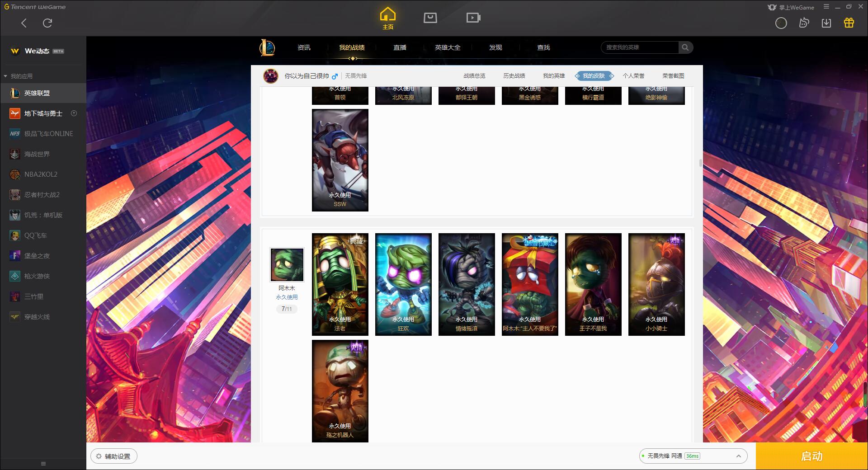
Task: Open the 殇之机器人 skin card
Action: 340,391
